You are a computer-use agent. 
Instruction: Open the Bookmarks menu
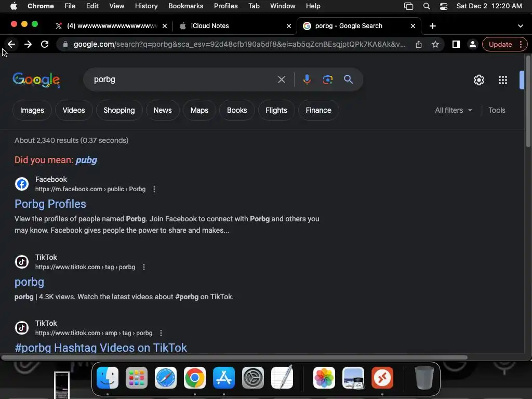click(185, 6)
